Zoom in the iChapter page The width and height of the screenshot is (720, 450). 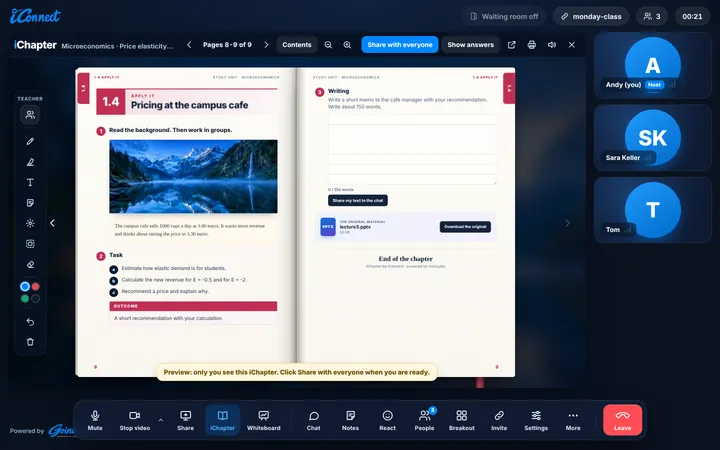[x=347, y=45]
